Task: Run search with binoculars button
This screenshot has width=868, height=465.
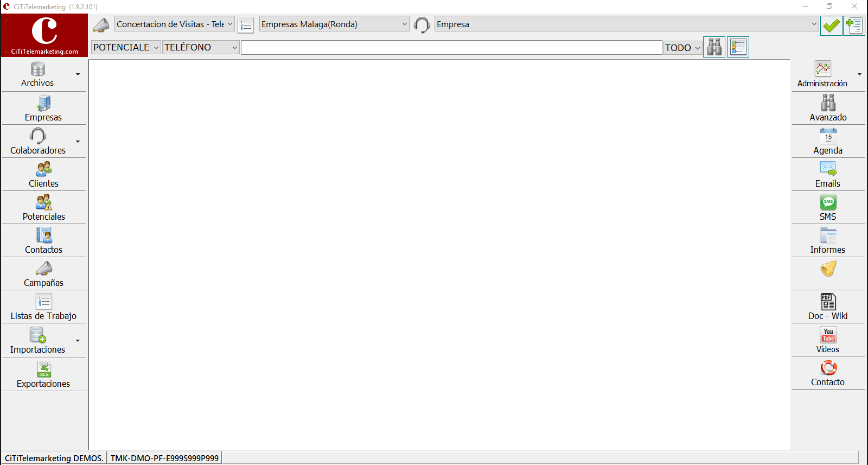Action: (714, 47)
